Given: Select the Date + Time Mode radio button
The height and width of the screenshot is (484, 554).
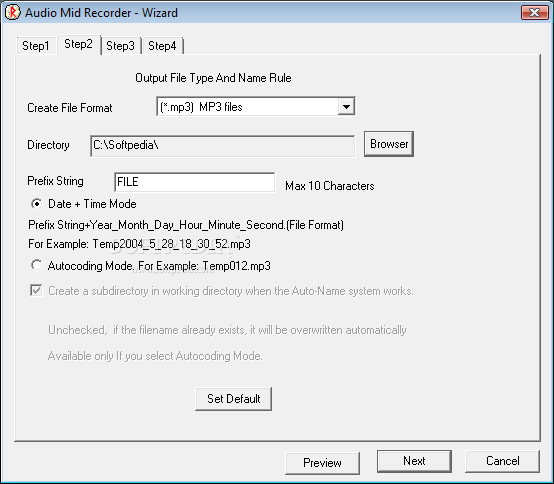Looking at the screenshot, I should click(x=36, y=204).
